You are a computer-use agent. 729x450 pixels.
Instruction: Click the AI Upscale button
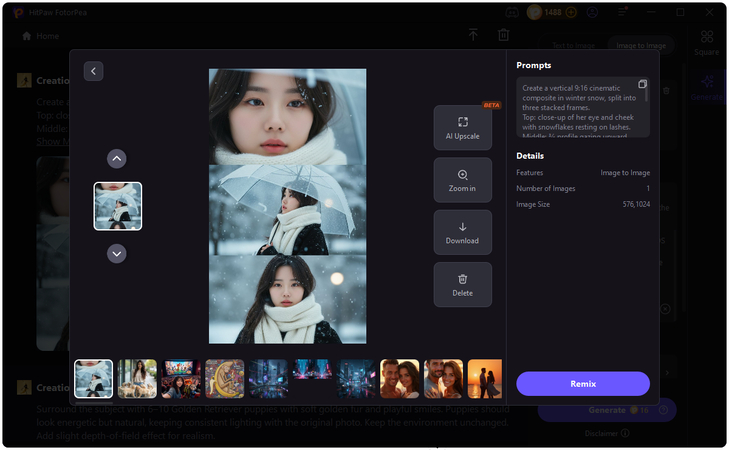(x=463, y=128)
